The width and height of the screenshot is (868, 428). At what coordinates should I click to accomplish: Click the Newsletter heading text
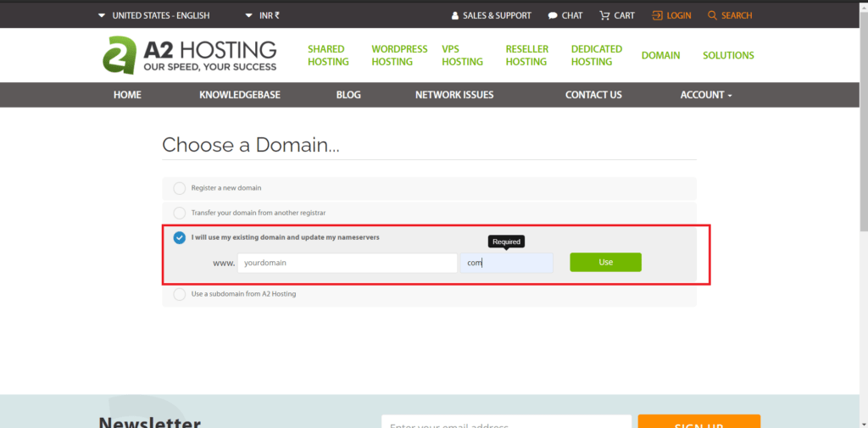(149, 422)
